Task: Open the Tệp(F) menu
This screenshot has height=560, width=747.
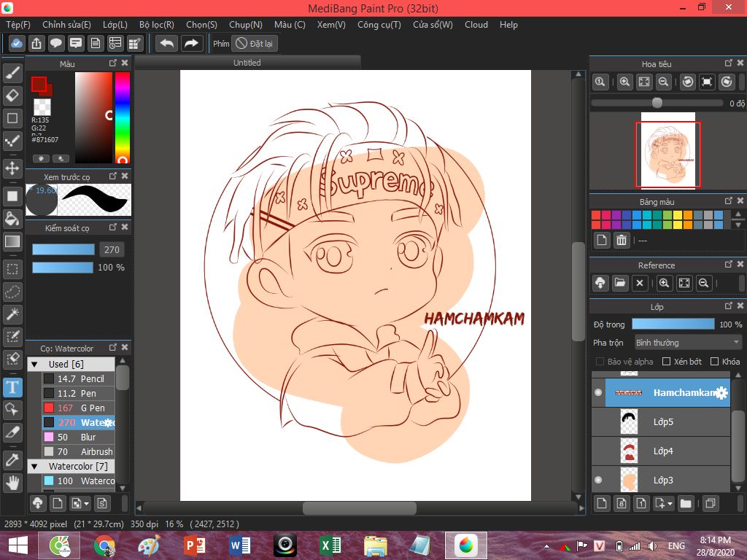Action: pos(18,25)
